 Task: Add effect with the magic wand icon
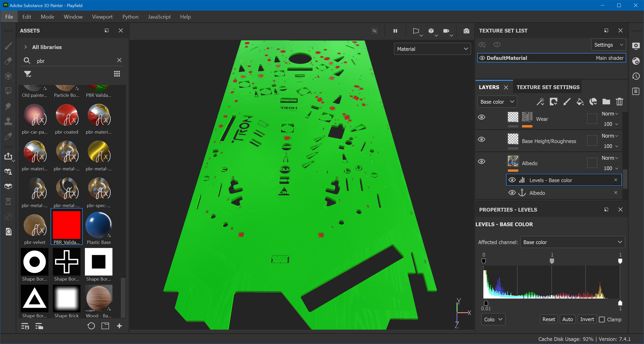[540, 102]
